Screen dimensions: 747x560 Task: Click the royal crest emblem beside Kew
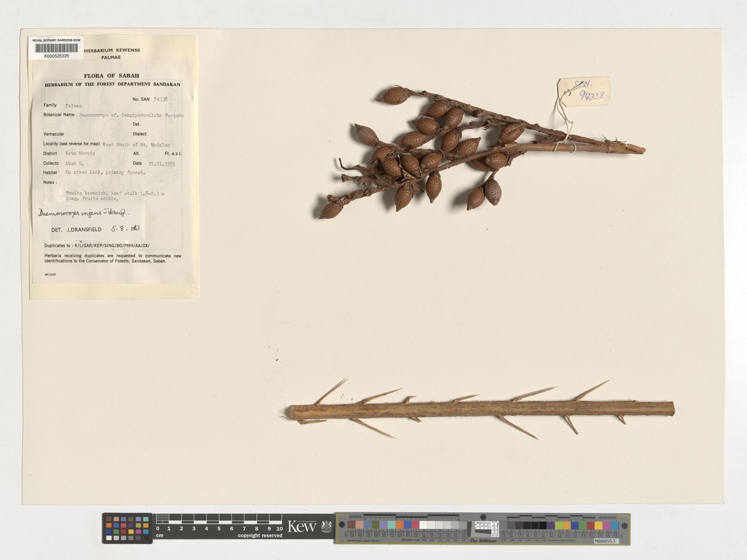click(x=326, y=527)
